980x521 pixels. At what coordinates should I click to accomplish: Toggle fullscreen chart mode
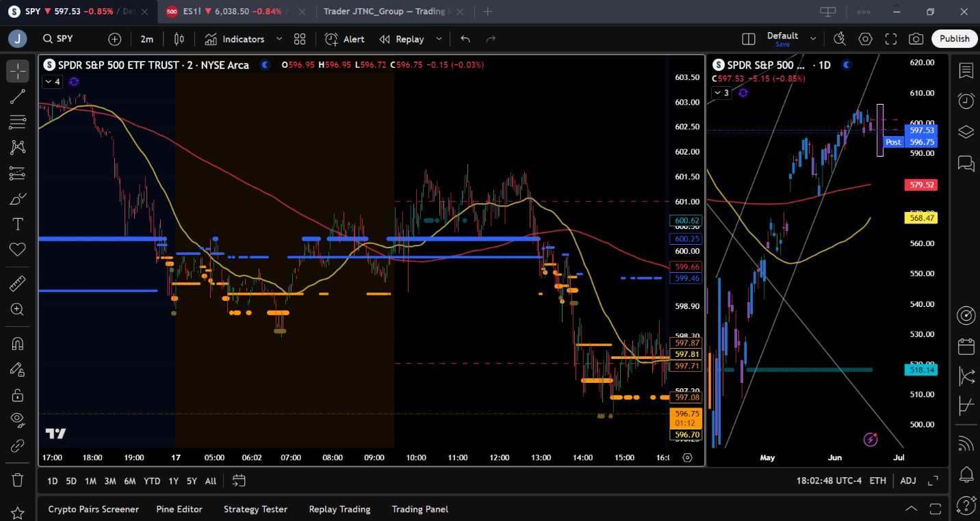890,39
